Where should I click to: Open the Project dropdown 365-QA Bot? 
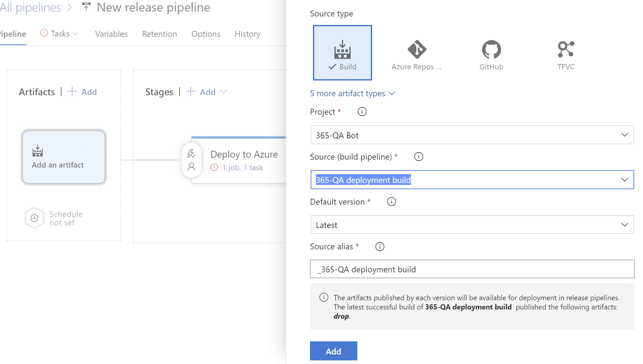[472, 135]
